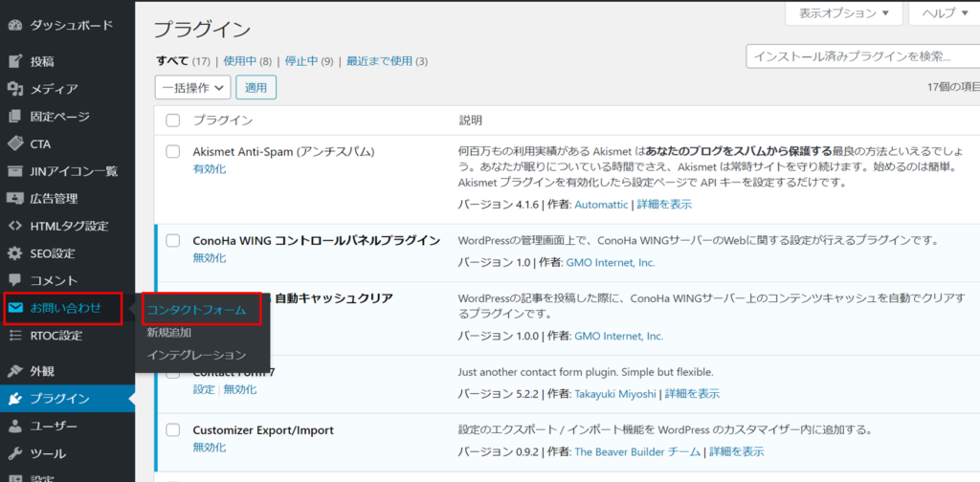Click the 説明 column header
Image resolution: width=980 pixels, height=482 pixels.
471,120
